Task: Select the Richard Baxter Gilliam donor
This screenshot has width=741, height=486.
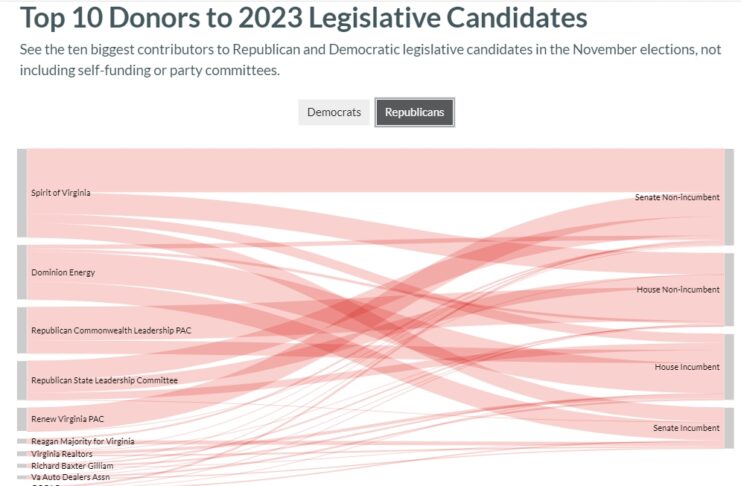Action: point(72,466)
